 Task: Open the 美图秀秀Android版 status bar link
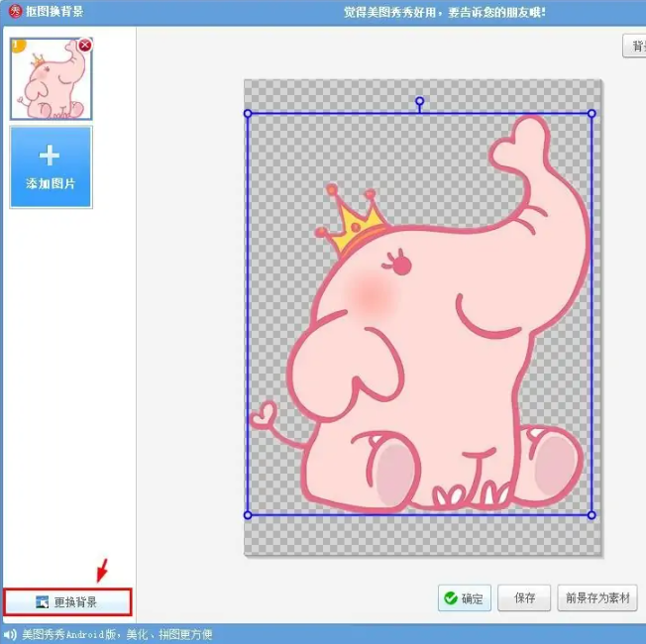click(118, 634)
